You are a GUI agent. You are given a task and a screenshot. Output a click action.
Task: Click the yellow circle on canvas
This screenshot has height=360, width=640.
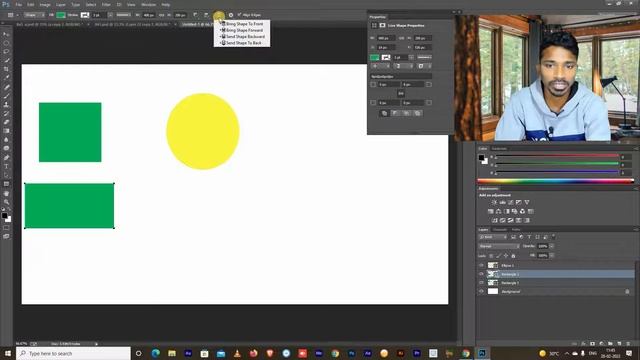pos(203,131)
